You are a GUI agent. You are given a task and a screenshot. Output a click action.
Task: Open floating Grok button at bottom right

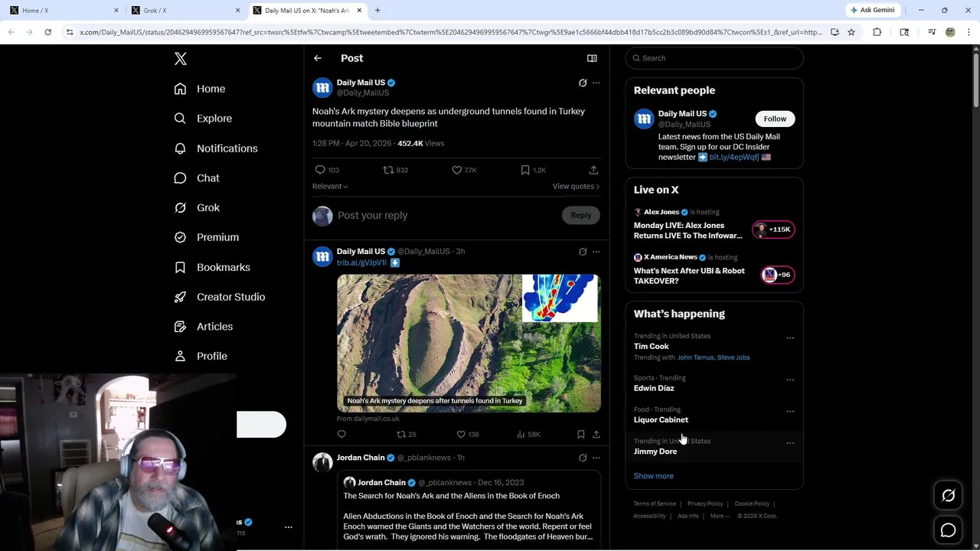click(948, 496)
